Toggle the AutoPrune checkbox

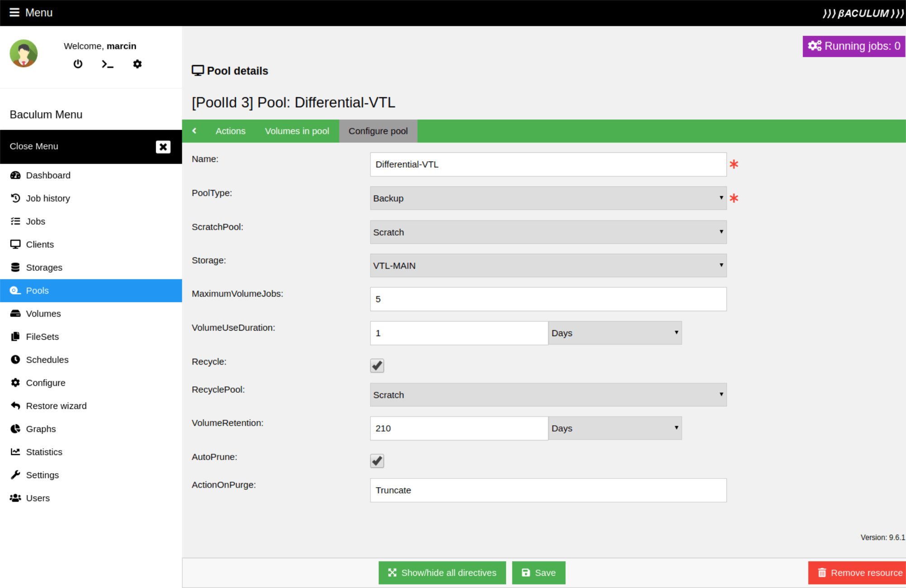coord(377,461)
